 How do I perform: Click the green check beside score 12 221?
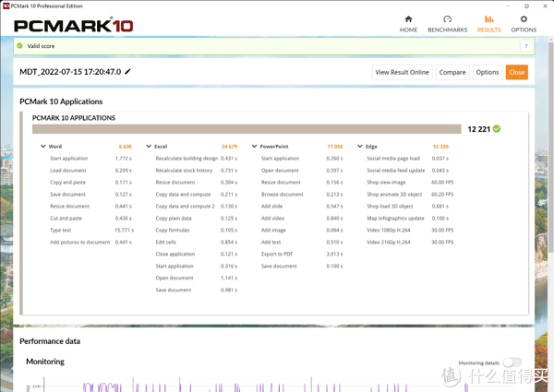click(x=497, y=129)
